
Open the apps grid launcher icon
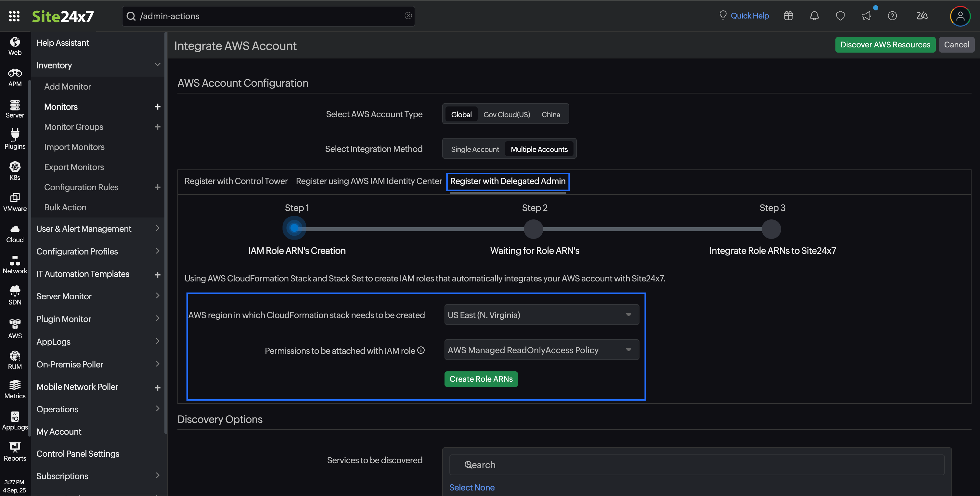point(14,16)
